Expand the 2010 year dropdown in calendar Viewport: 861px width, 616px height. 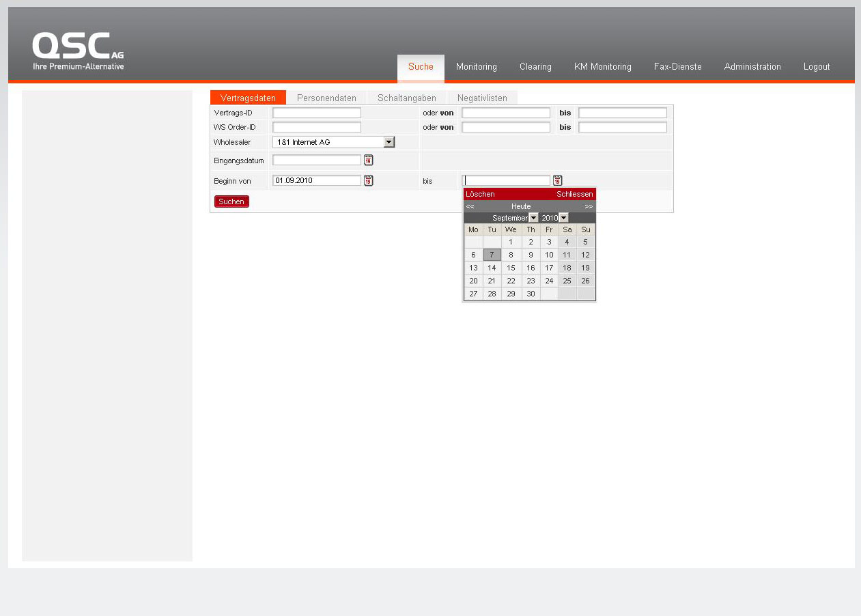point(563,218)
